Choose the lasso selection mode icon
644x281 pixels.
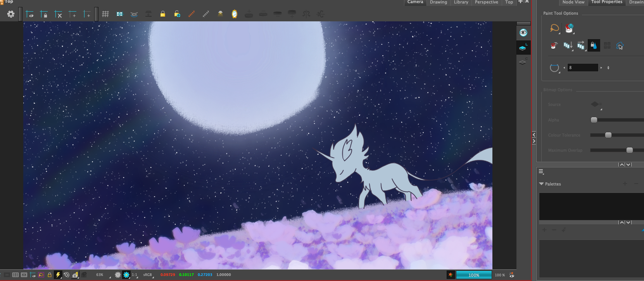point(555,28)
